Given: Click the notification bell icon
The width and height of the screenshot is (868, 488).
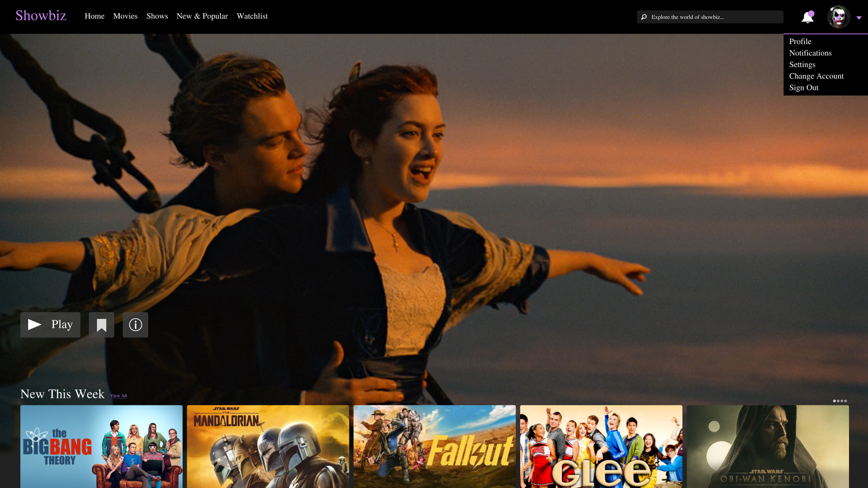Looking at the screenshot, I should 807,17.
